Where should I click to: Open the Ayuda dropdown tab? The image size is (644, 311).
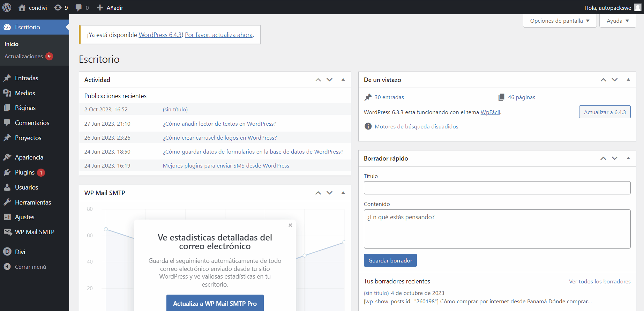tap(617, 21)
